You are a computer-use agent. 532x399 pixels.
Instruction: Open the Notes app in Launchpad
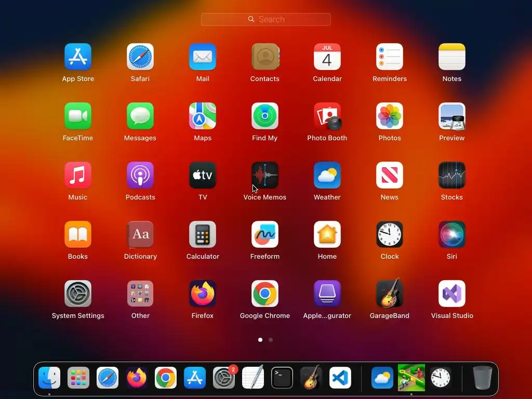452,57
